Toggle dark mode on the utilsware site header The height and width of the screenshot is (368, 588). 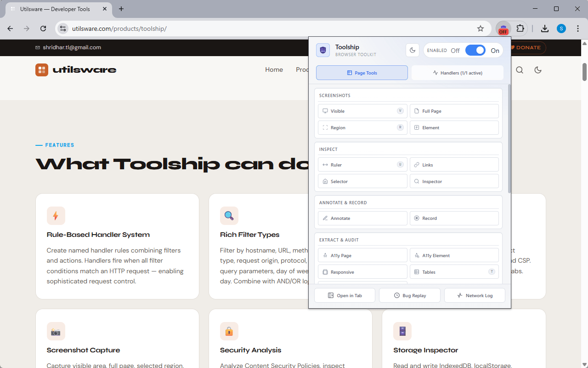tap(537, 70)
